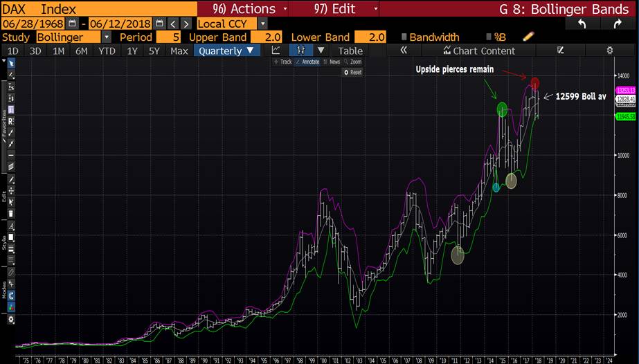Select the 'R:' regression tool icon
The width and height of the screenshot is (639, 364).
click(x=11, y=121)
